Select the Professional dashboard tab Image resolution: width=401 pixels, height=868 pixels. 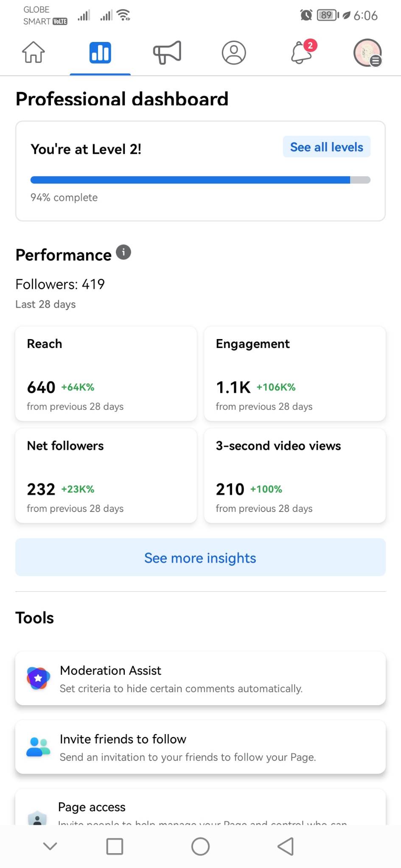[100, 53]
